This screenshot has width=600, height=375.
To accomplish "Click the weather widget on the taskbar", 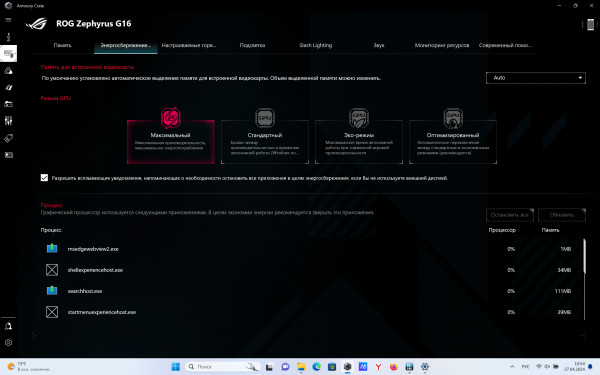I will coord(28,367).
